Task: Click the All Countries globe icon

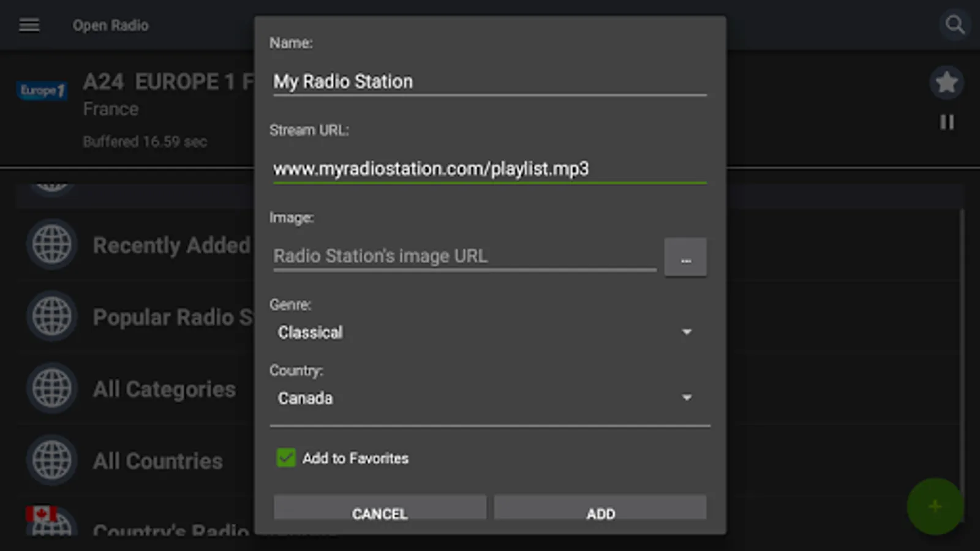Action: 51,460
